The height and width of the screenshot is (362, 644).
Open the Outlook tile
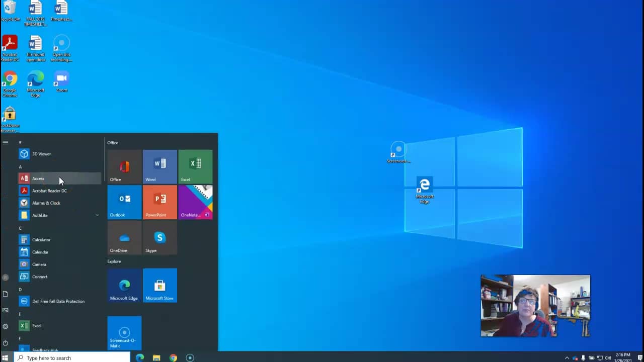click(124, 202)
